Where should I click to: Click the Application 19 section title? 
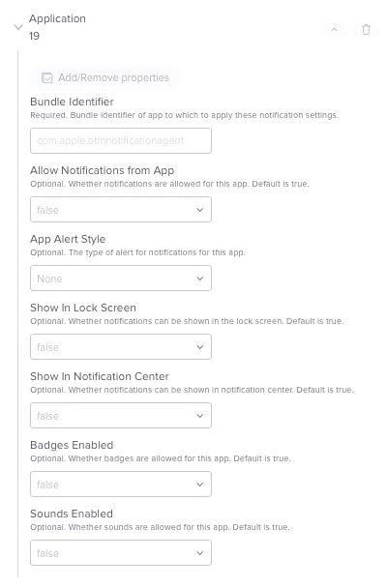click(x=57, y=27)
